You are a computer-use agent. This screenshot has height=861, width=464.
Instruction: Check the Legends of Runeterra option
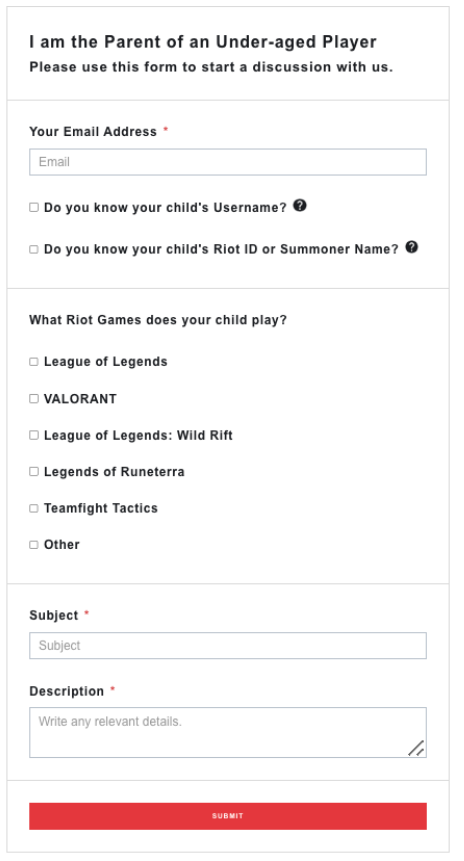tap(34, 471)
